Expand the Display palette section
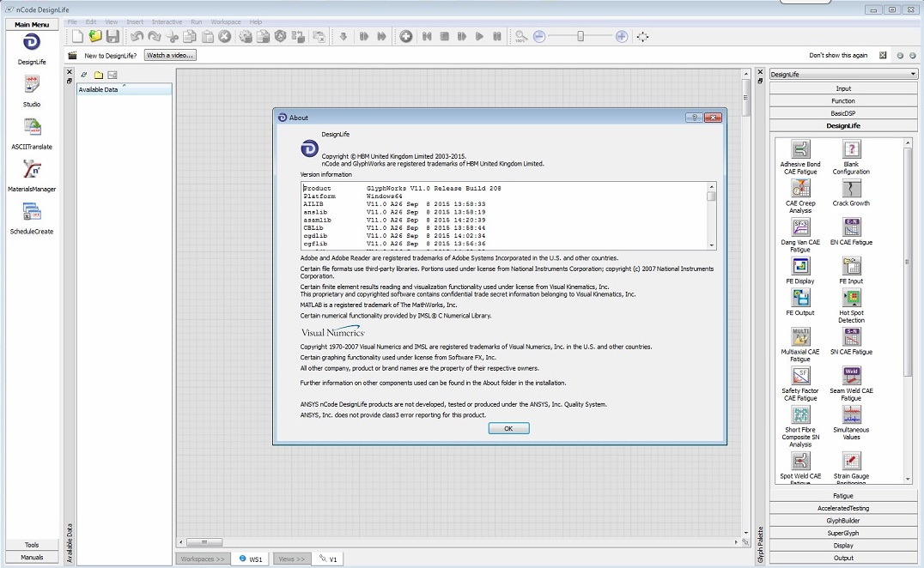The width and height of the screenshot is (924, 568). pos(843,545)
